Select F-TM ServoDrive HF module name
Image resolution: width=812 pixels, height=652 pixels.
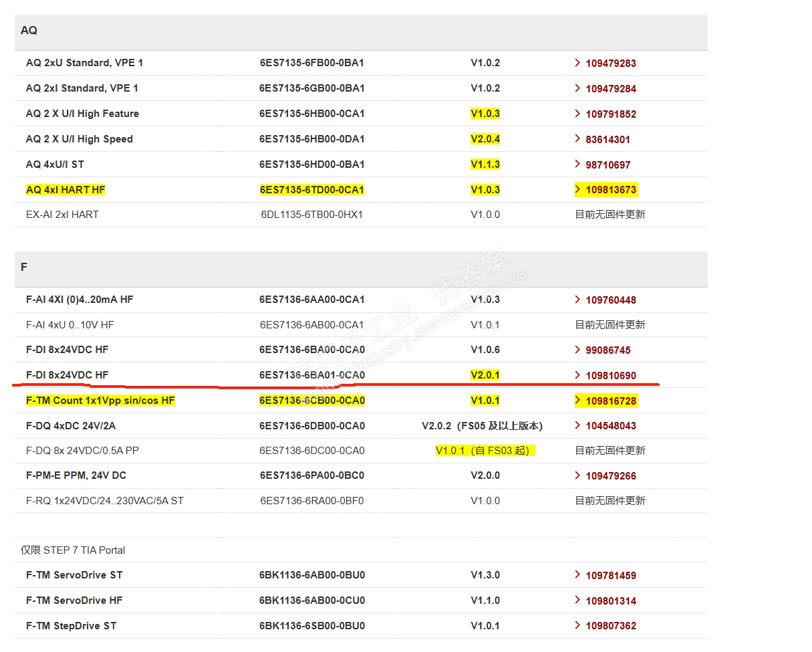pos(74,601)
